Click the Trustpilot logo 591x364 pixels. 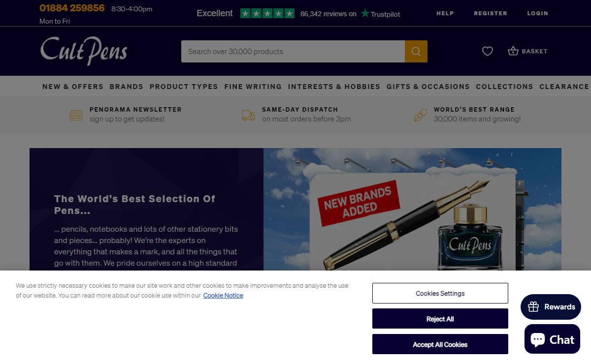[x=380, y=14]
